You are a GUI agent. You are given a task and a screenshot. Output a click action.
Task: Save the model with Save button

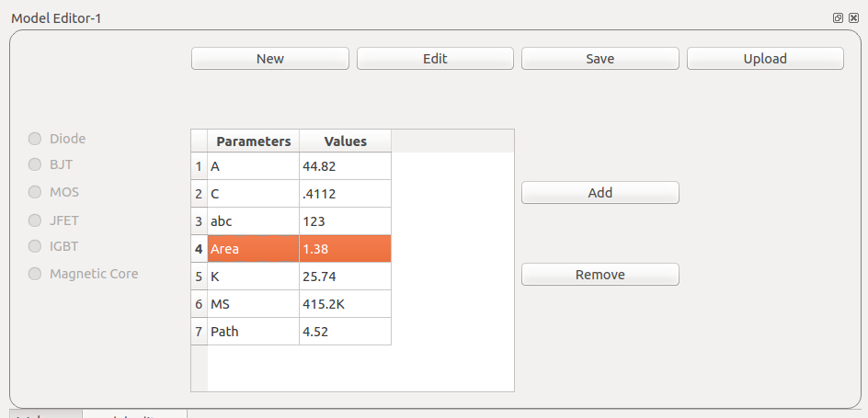[600, 59]
